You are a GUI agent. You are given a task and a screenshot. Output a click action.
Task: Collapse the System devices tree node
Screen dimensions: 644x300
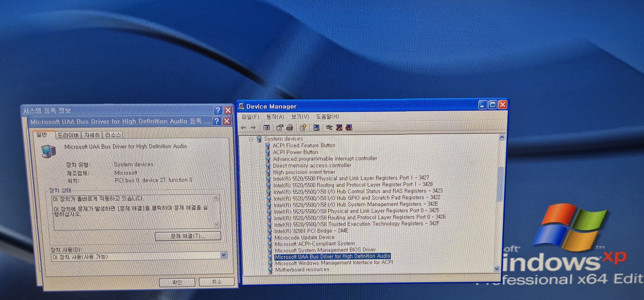[251, 139]
